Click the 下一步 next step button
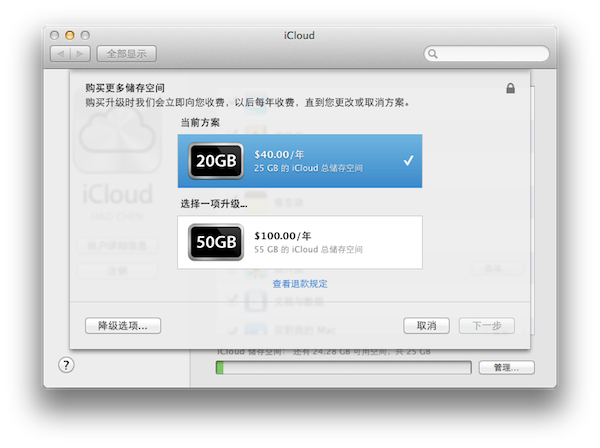The height and width of the screenshot is (448, 600). point(487,326)
